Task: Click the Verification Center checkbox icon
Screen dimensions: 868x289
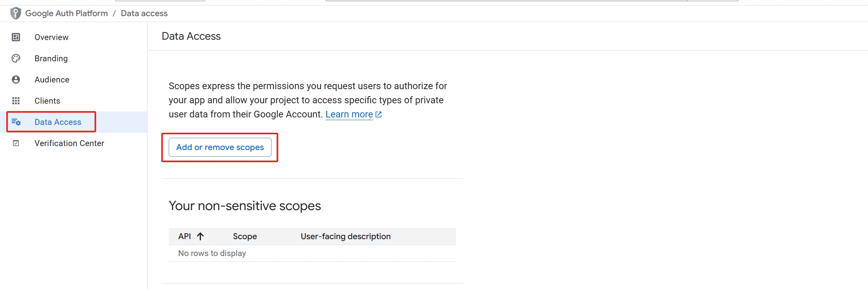Action: [16, 143]
